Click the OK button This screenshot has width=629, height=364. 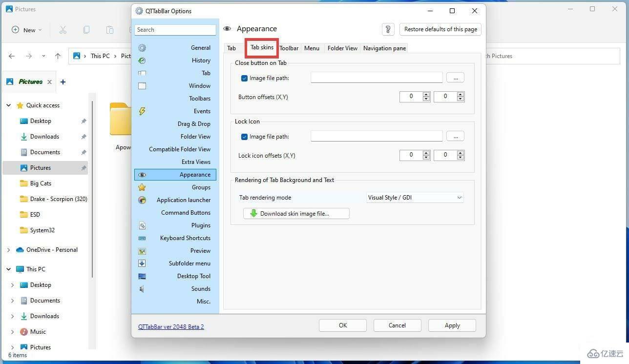point(343,325)
